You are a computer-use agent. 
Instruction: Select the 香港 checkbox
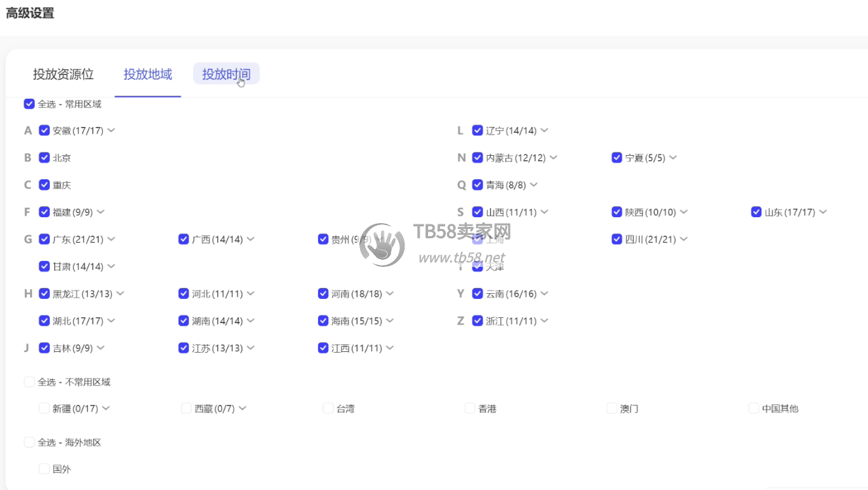470,408
